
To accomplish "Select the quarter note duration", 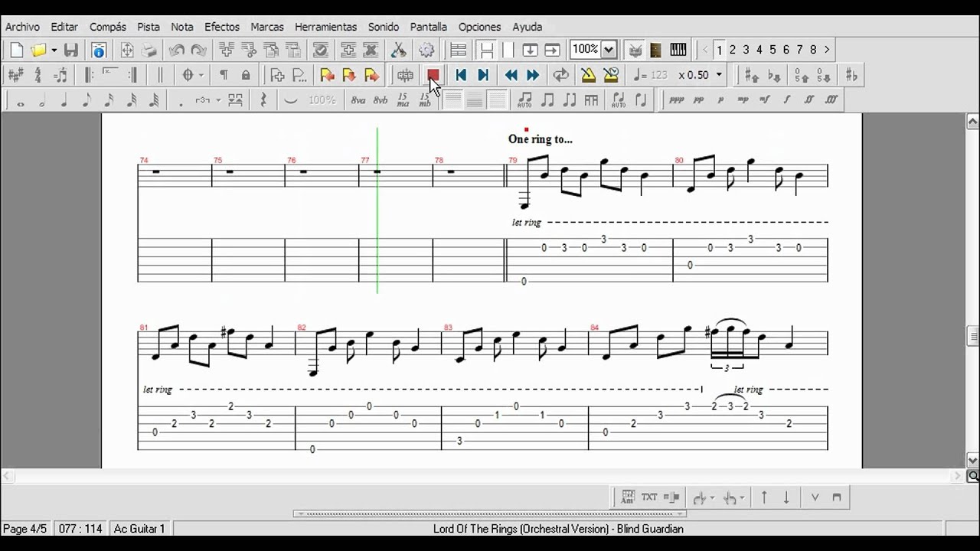I will tap(64, 100).
